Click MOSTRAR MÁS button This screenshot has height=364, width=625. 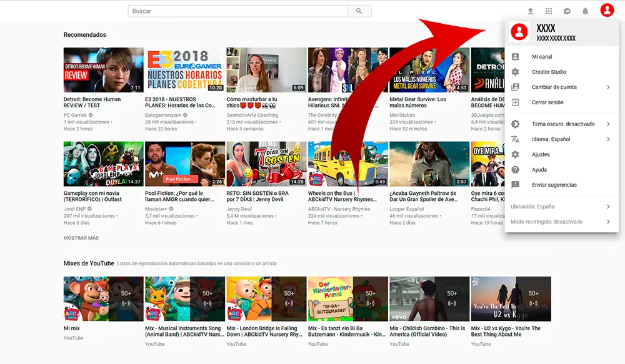[81, 238]
